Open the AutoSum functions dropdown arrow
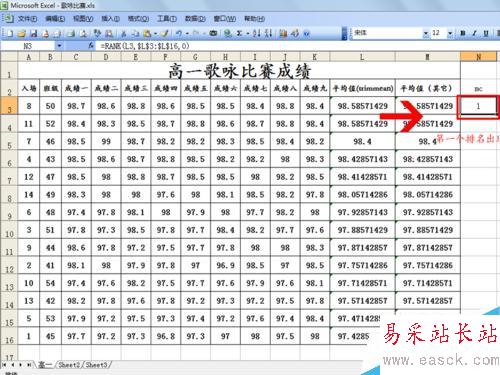Screen dimensions: 500x375 click(248, 33)
